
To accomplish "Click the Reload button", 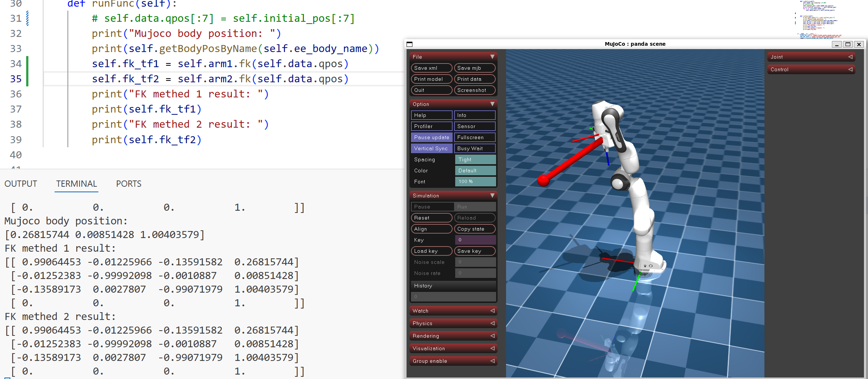I will point(475,218).
